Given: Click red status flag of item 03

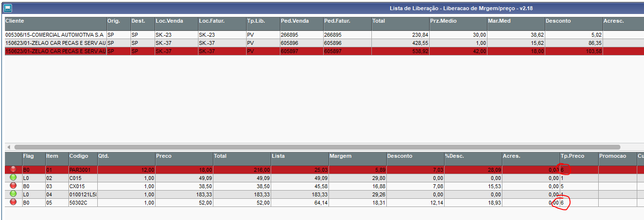Looking at the screenshot, I should point(13,186).
